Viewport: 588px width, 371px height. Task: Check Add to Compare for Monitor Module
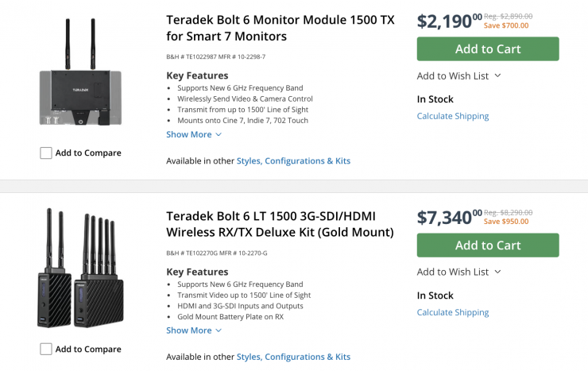(x=46, y=153)
